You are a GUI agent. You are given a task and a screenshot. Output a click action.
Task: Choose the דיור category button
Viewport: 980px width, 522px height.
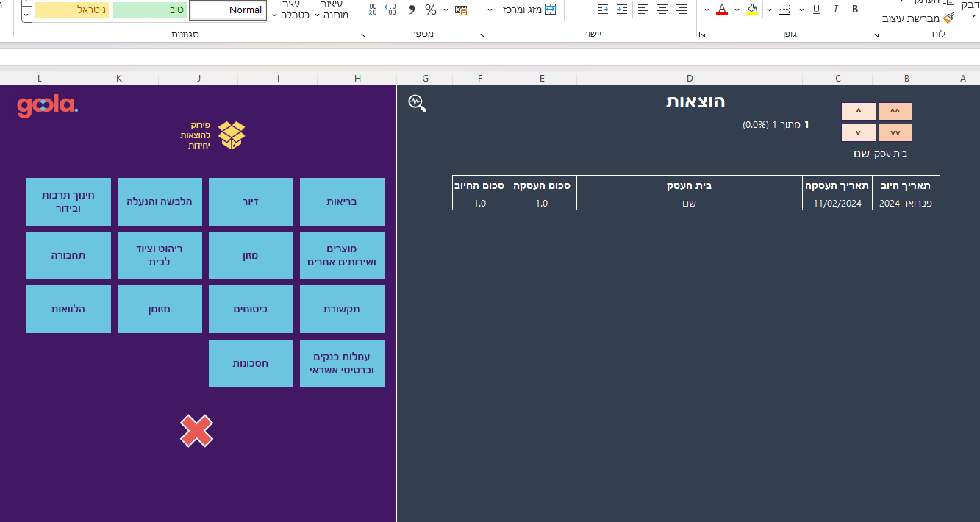pos(251,201)
